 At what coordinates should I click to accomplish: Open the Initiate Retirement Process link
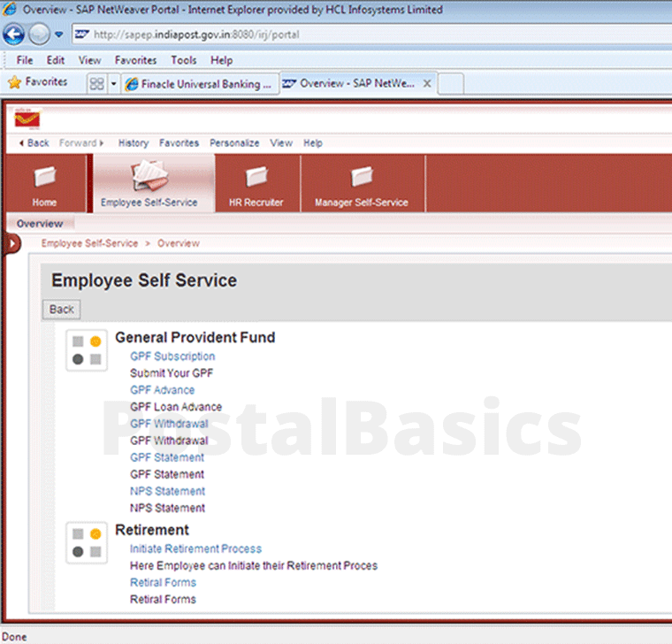coord(195,548)
